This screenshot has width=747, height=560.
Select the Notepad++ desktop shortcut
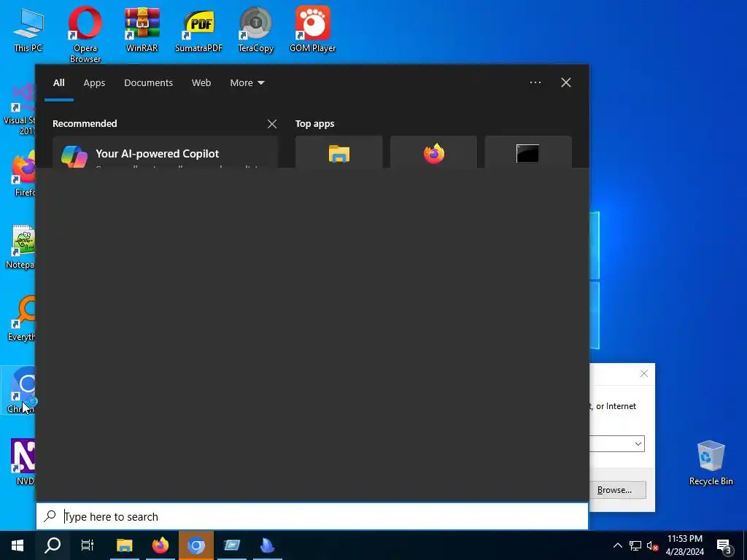[x=20, y=246]
